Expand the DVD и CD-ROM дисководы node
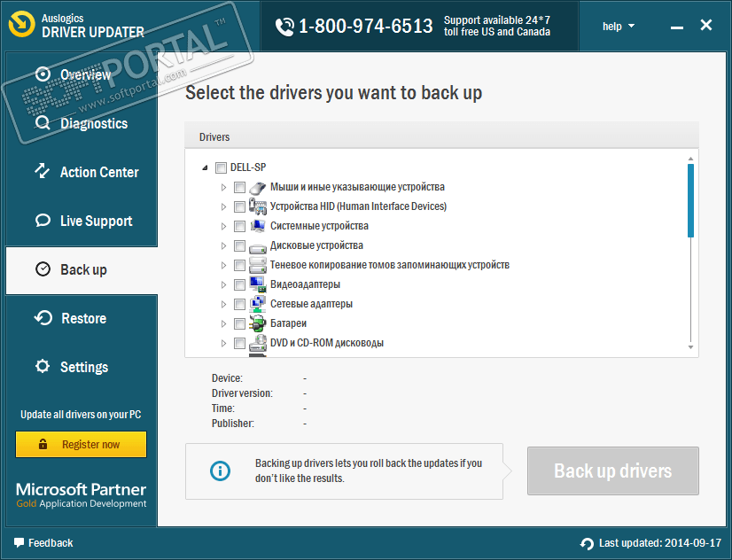Image resolution: width=732 pixels, height=560 pixels. 223,343
